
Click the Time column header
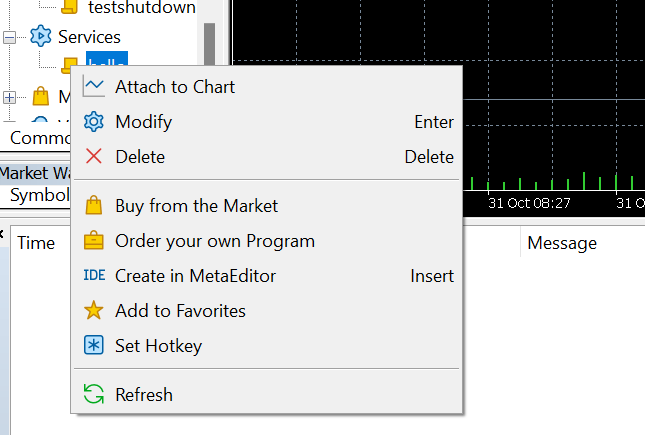point(36,243)
